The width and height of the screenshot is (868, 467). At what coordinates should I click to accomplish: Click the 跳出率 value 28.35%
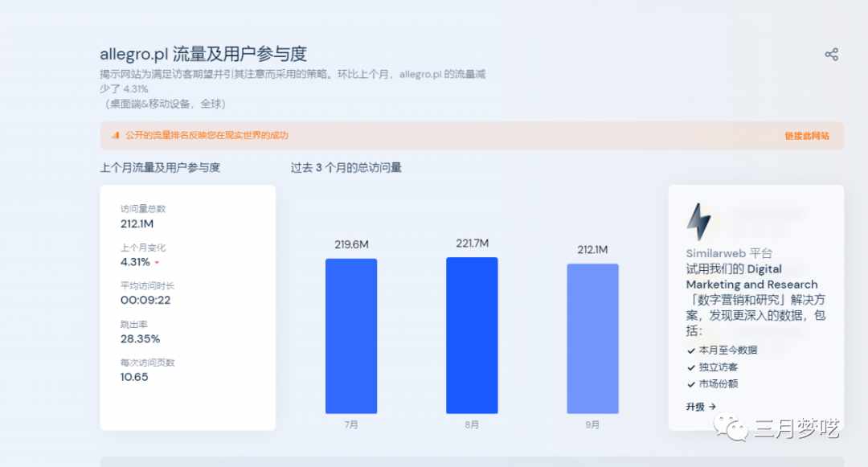pos(141,338)
